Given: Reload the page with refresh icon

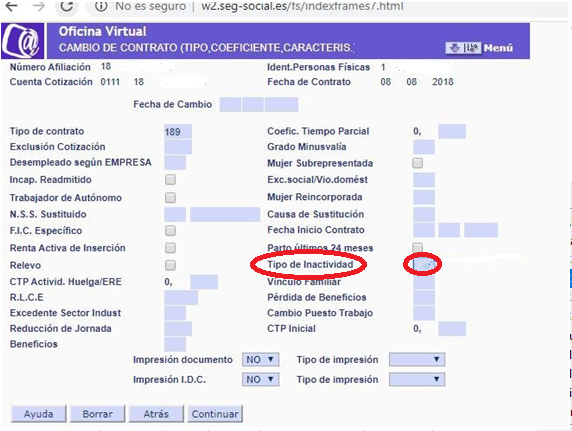Looking at the screenshot, I should click(x=67, y=6).
